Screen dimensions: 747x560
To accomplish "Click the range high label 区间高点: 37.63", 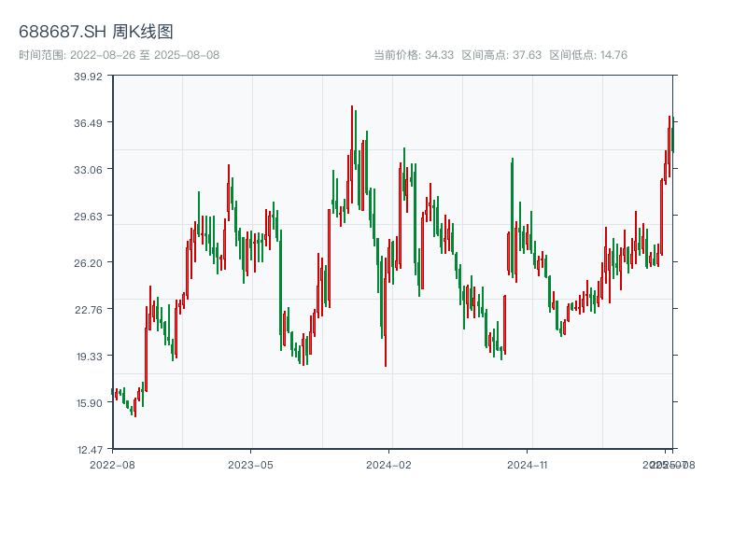I will pos(501,55).
